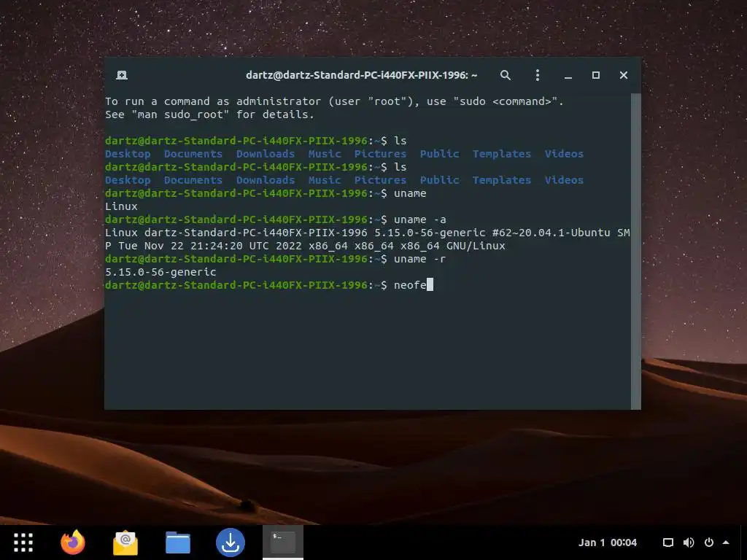
Task: Minimize the terminal window
Action: point(568,75)
